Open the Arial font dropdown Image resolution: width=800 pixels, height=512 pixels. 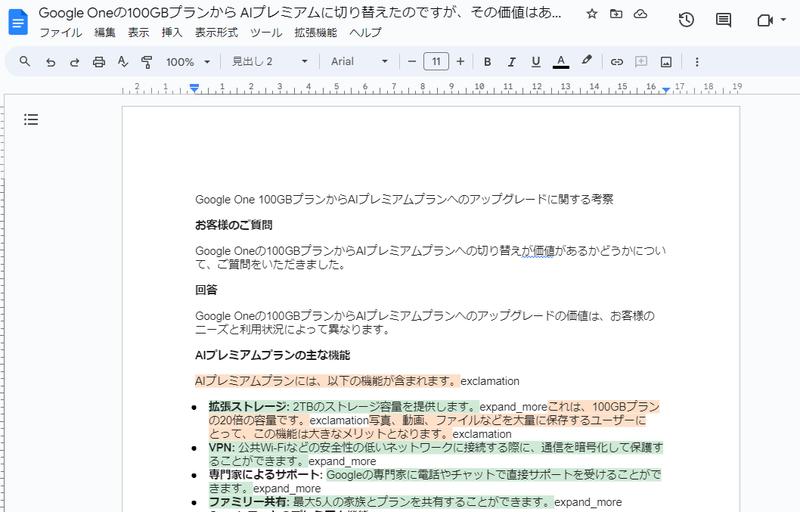coord(359,62)
